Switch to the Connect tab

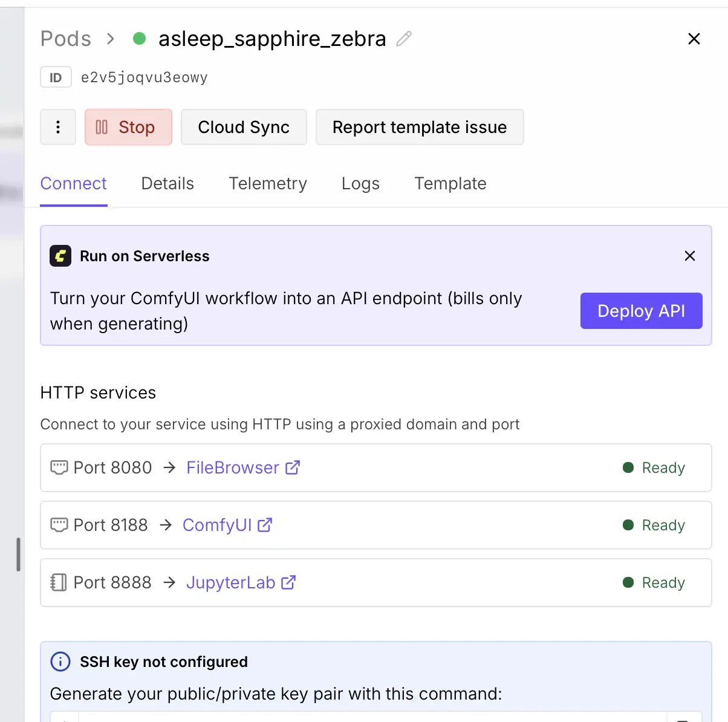(74, 183)
